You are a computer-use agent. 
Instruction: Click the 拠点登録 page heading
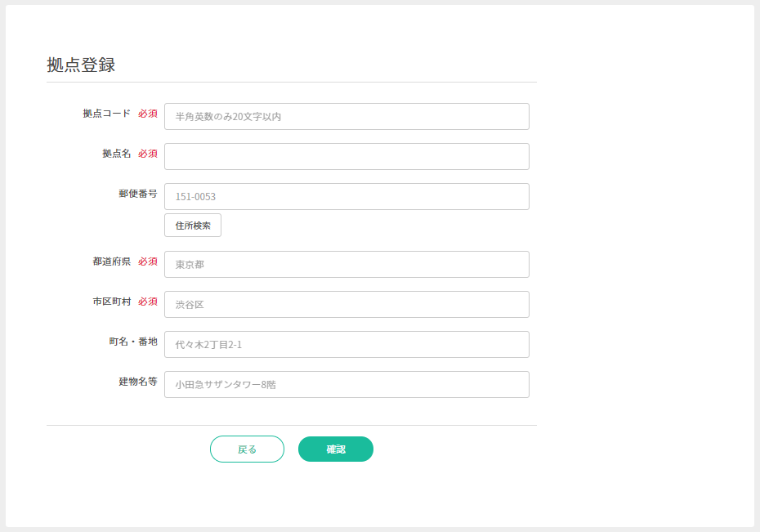click(81, 65)
